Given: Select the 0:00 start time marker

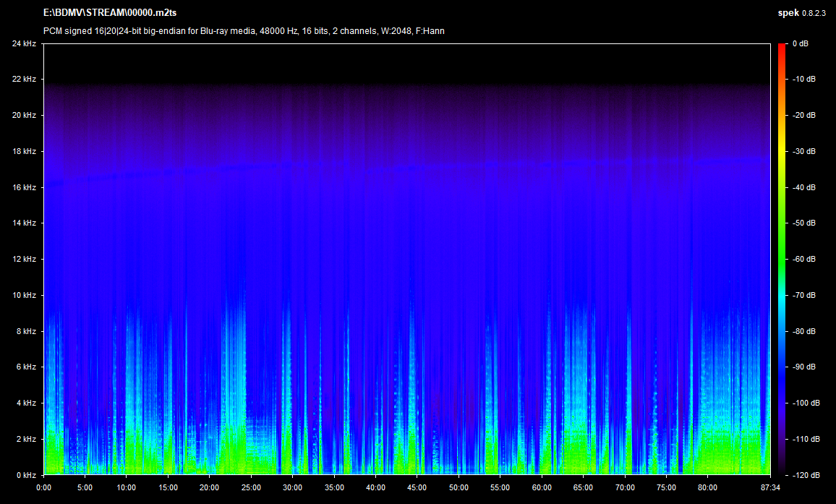Looking at the screenshot, I should point(43,487).
